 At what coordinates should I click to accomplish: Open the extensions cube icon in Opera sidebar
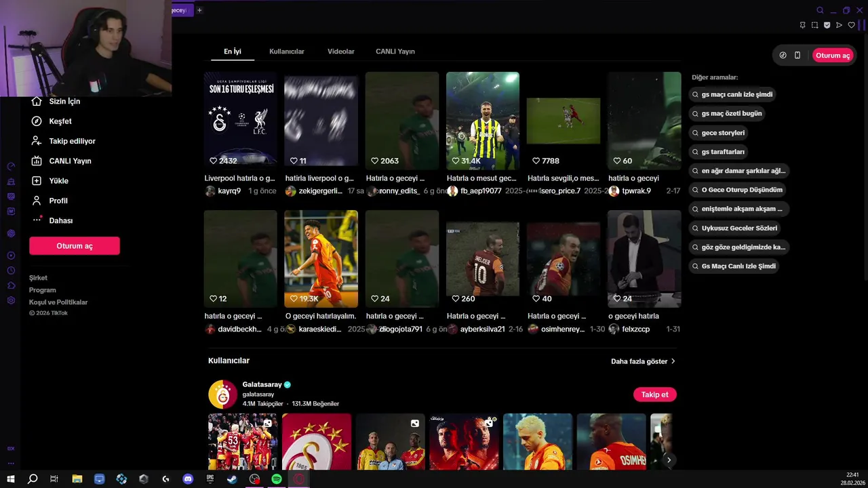[x=11, y=285]
